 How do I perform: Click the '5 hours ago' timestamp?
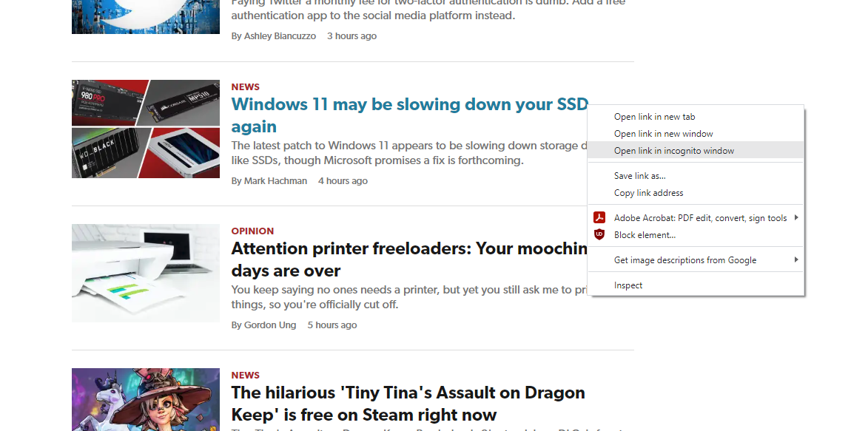(x=332, y=325)
